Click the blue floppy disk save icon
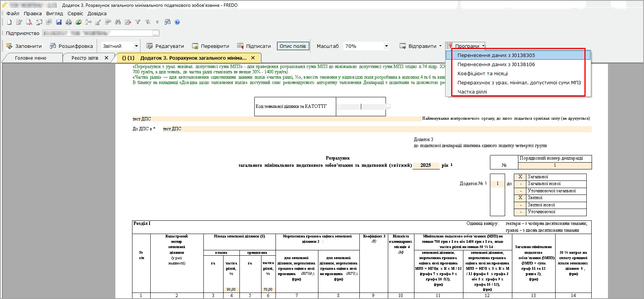Viewport: 644px width, 299px height. click(x=59, y=22)
